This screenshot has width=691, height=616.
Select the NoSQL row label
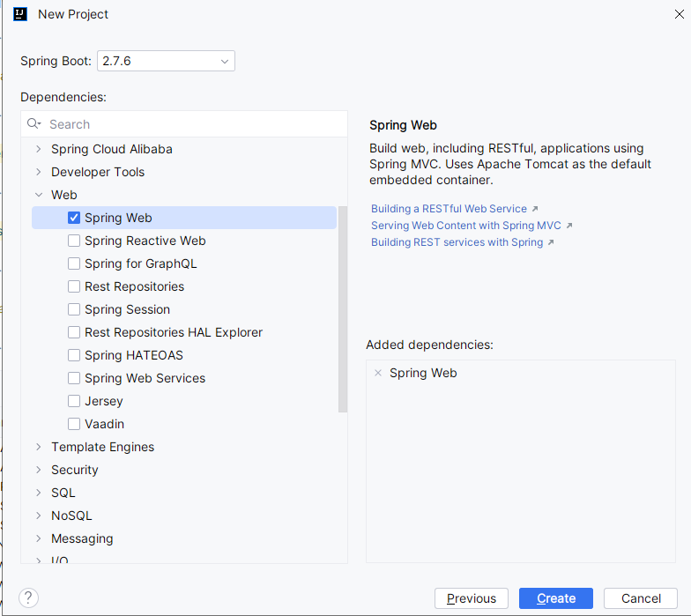click(71, 516)
